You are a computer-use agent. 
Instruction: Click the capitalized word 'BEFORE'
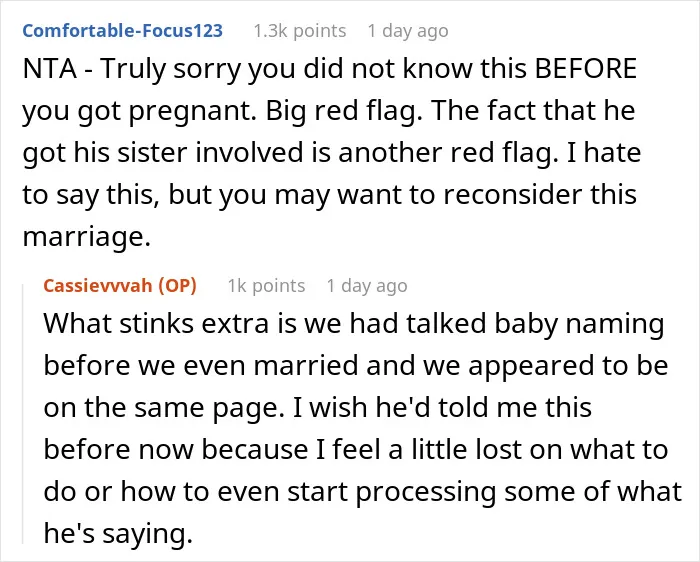tap(585, 69)
